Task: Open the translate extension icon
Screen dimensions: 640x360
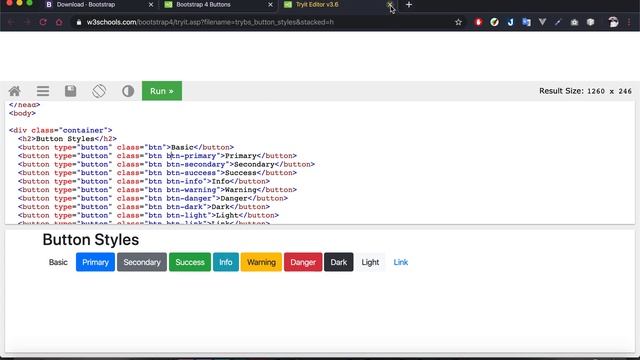Action: click(x=527, y=22)
